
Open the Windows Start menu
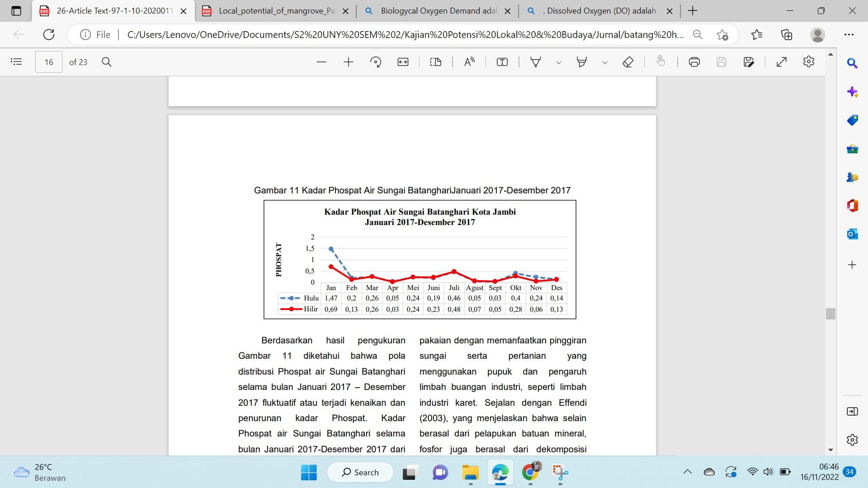pos(309,473)
